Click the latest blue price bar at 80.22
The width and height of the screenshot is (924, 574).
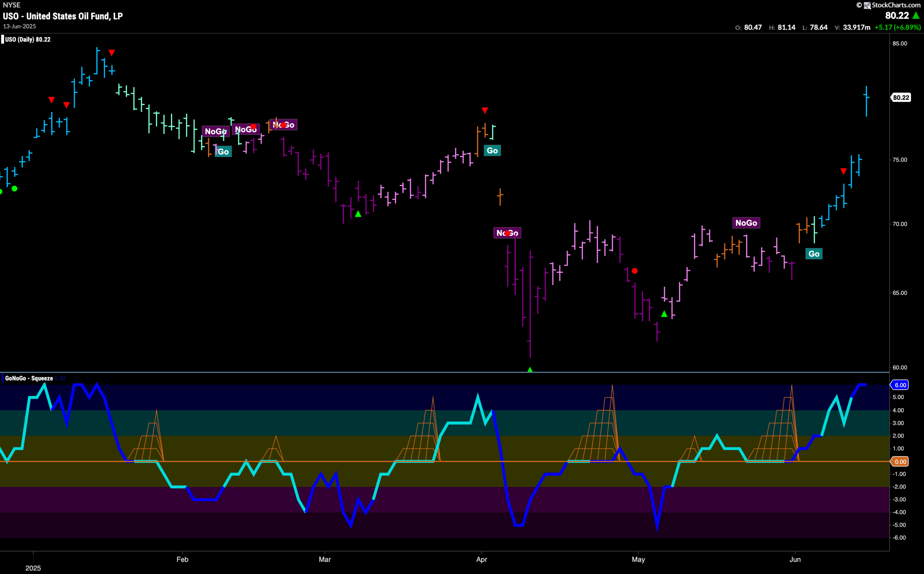pyautogui.click(x=866, y=101)
